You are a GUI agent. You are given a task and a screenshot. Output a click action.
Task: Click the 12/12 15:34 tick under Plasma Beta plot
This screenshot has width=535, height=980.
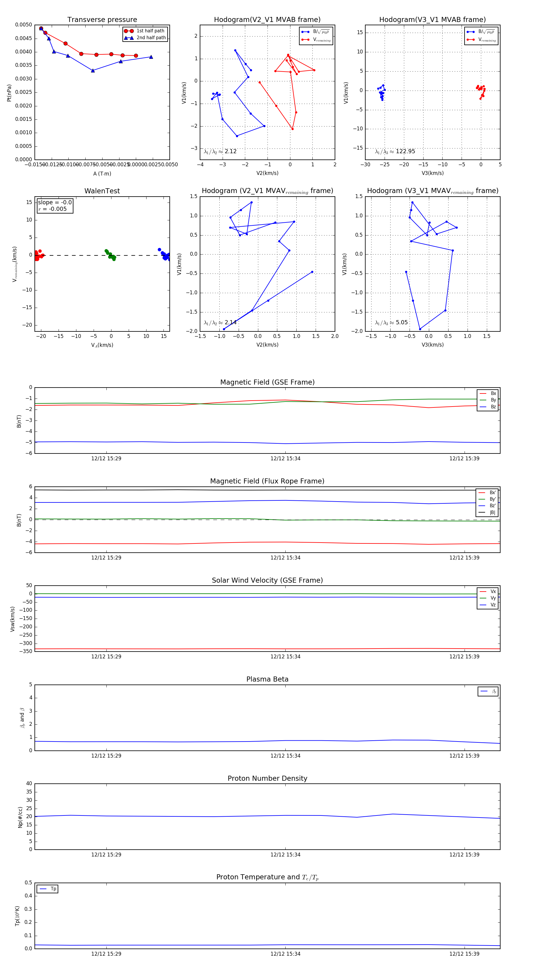pos(285,756)
